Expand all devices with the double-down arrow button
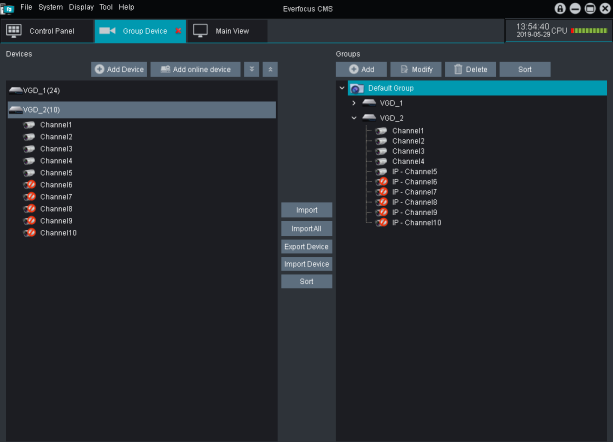Image resolution: width=613 pixels, height=442 pixels. [251, 69]
